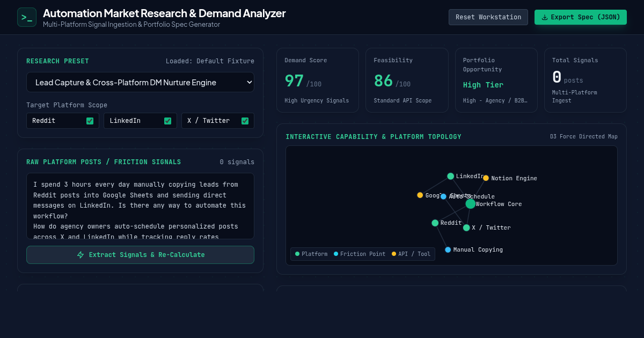Click the terminal prompt logo icon
This screenshot has width=644, height=338.
pos(27,17)
